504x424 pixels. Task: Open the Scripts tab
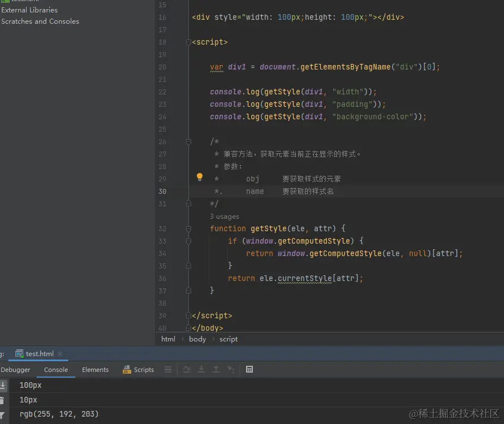[x=139, y=370]
